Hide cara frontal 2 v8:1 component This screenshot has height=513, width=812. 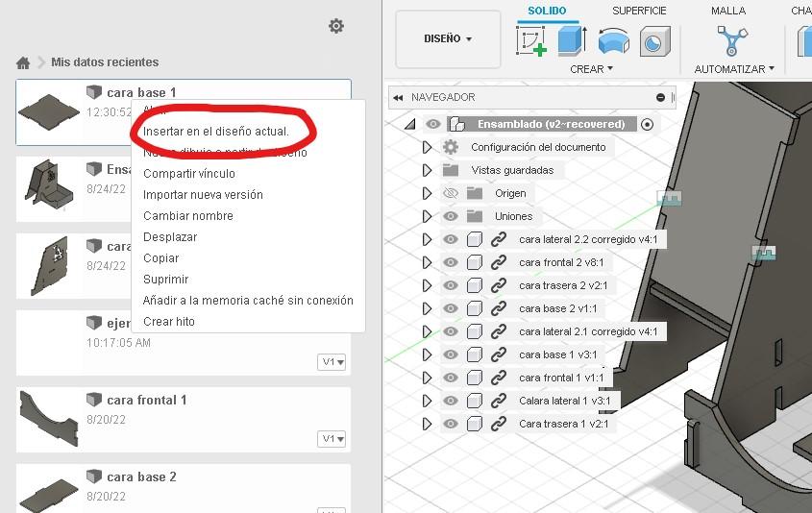[x=451, y=262]
